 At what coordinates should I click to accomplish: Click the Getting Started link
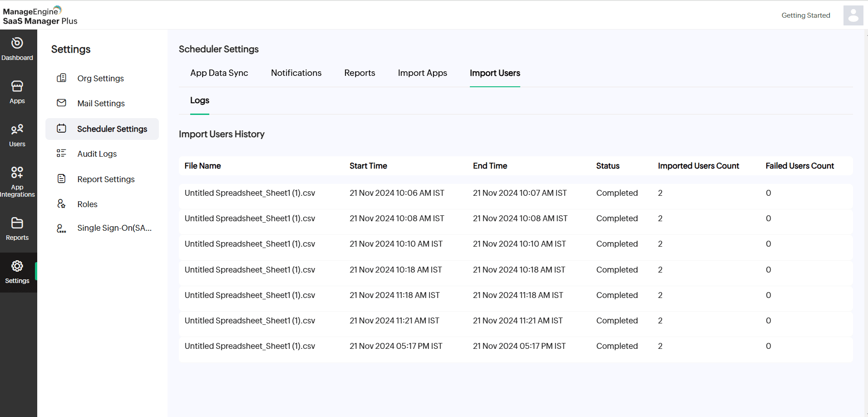805,15
